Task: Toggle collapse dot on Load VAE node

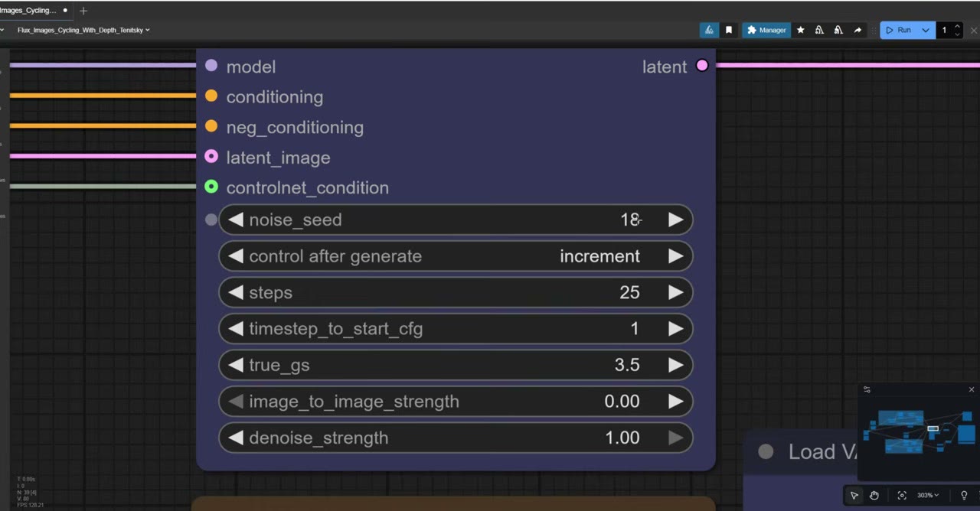Action: (x=766, y=451)
